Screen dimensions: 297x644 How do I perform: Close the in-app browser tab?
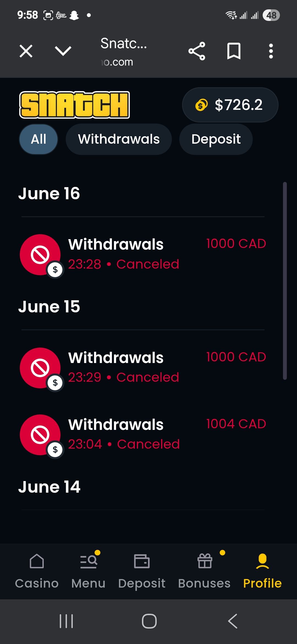(x=26, y=51)
